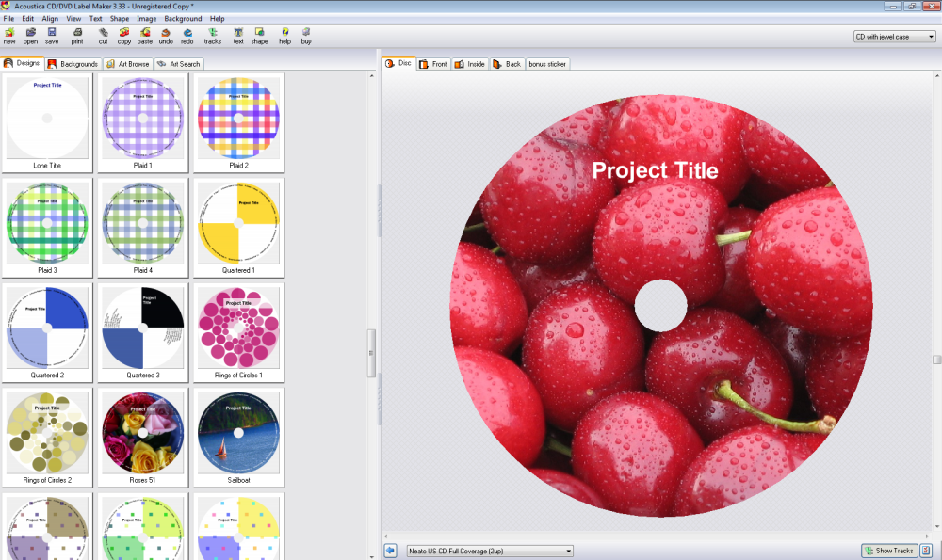942x560 pixels.
Task: Open the Text menu
Action: tap(95, 19)
